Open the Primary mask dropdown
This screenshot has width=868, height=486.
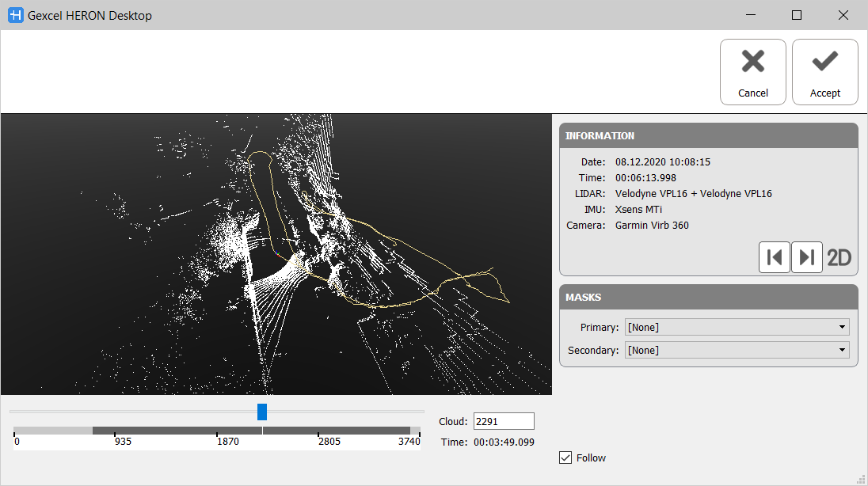(737, 327)
